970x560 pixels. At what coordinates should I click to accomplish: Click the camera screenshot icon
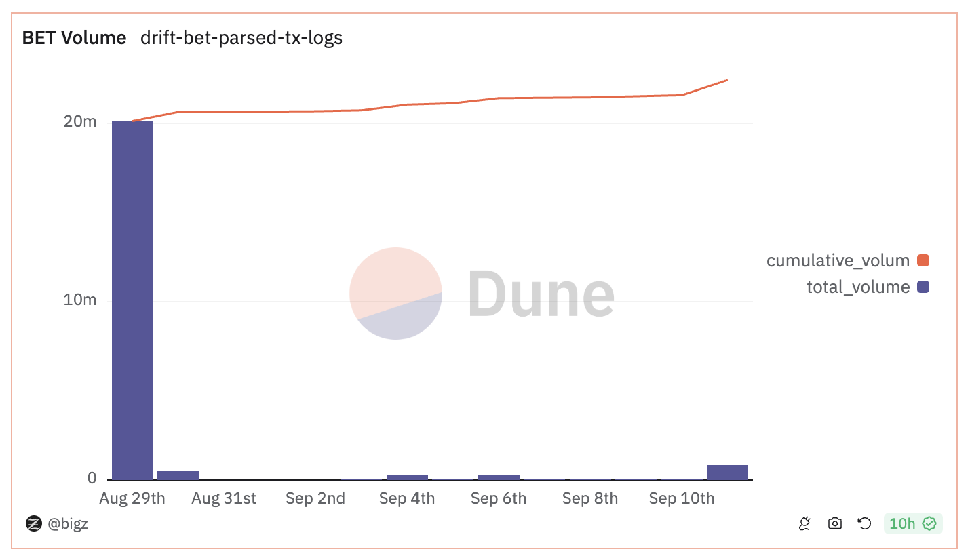(x=834, y=523)
